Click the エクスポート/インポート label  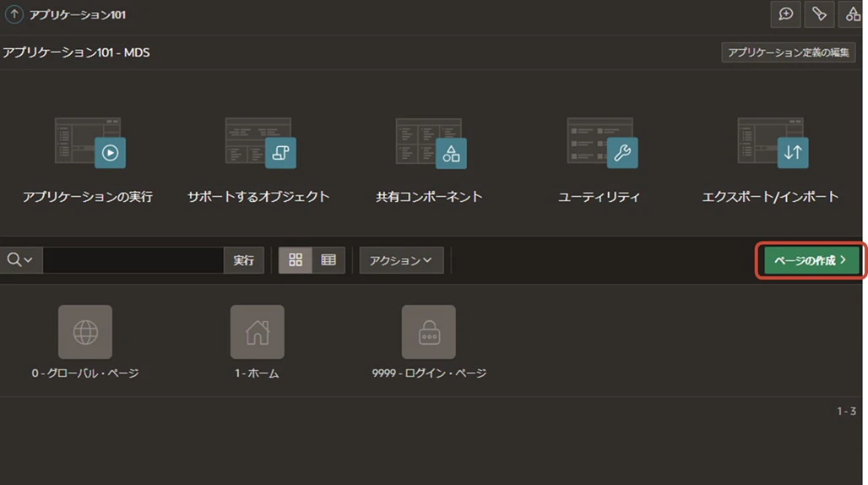click(770, 197)
